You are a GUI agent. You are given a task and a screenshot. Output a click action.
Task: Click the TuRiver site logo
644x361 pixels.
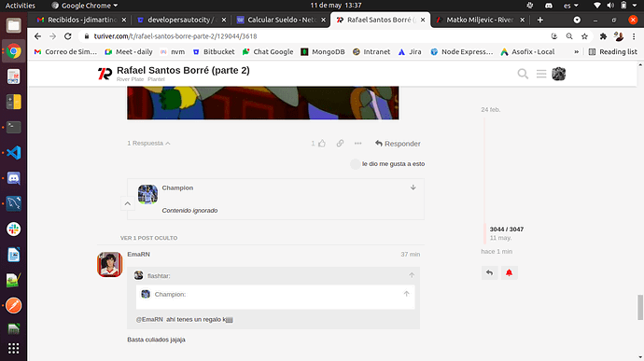[x=105, y=74]
